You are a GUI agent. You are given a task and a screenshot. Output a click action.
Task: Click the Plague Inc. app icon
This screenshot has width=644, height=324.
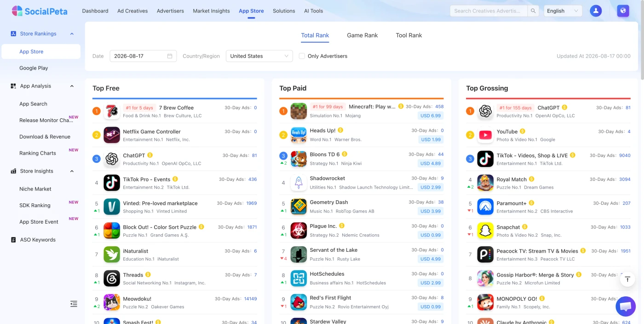[299, 231]
